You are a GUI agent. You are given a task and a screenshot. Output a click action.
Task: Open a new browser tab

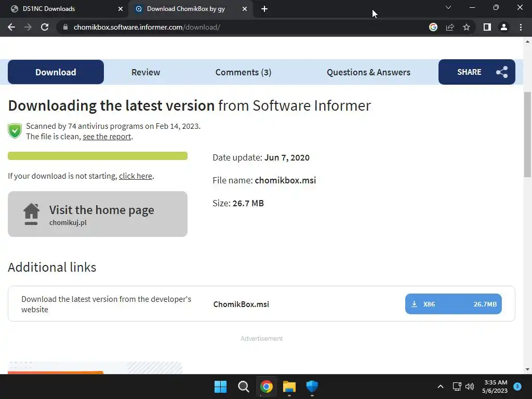(x=264, y=9)
